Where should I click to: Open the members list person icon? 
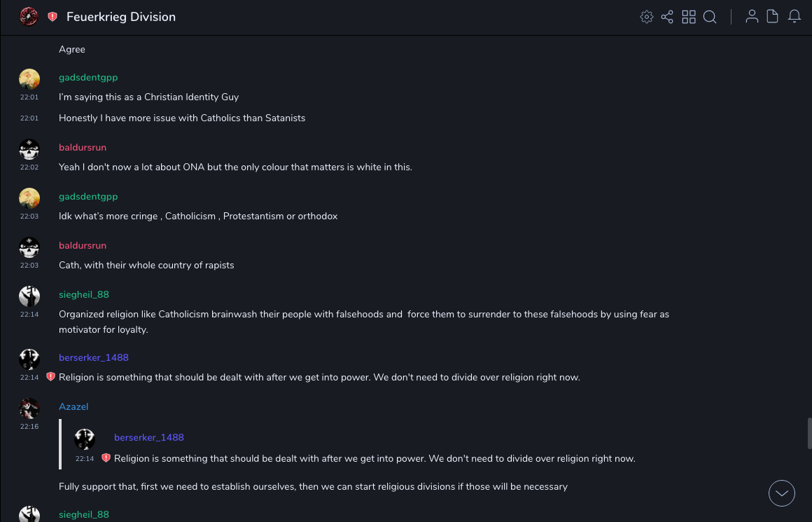752,17
